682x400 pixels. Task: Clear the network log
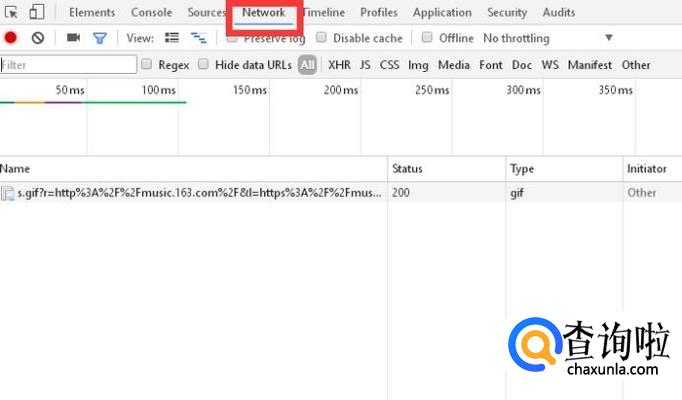pyautogui.click(x=38, y=38)
